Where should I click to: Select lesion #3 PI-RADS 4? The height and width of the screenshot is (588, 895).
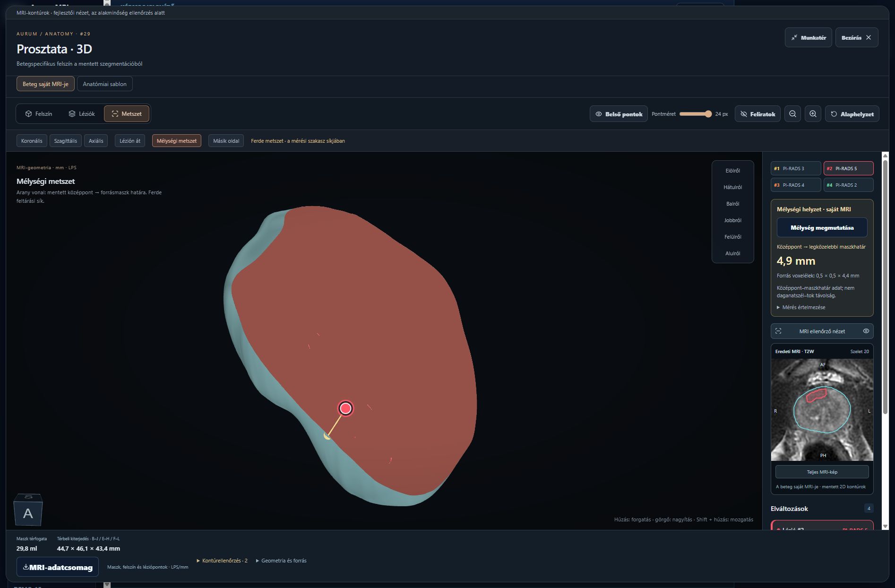point(795,185)
